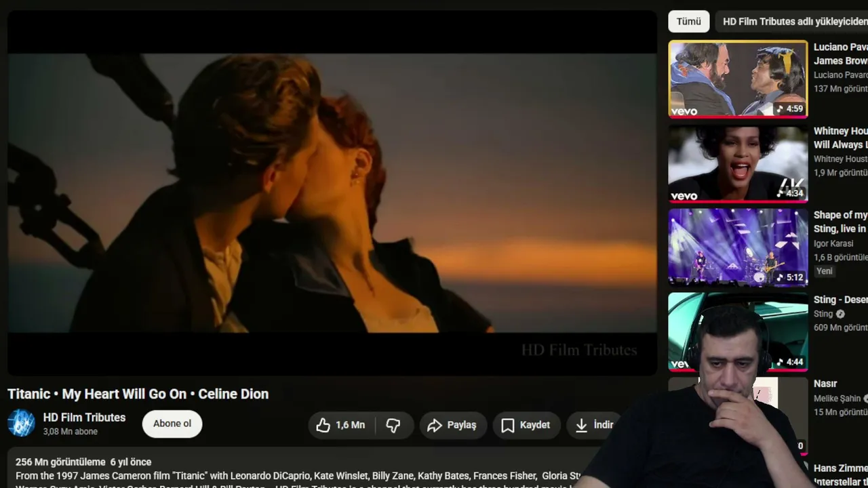Open the Paylaş share dialog

point(453,425)
